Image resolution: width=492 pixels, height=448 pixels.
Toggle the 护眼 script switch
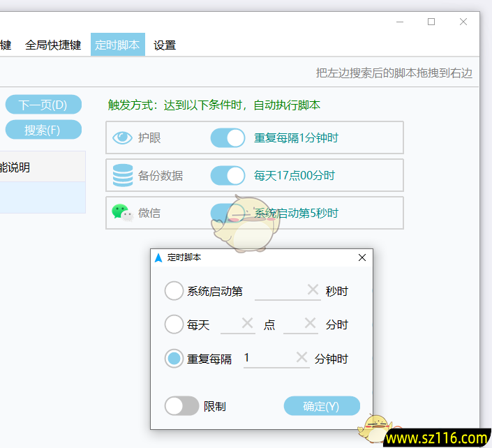228,137
